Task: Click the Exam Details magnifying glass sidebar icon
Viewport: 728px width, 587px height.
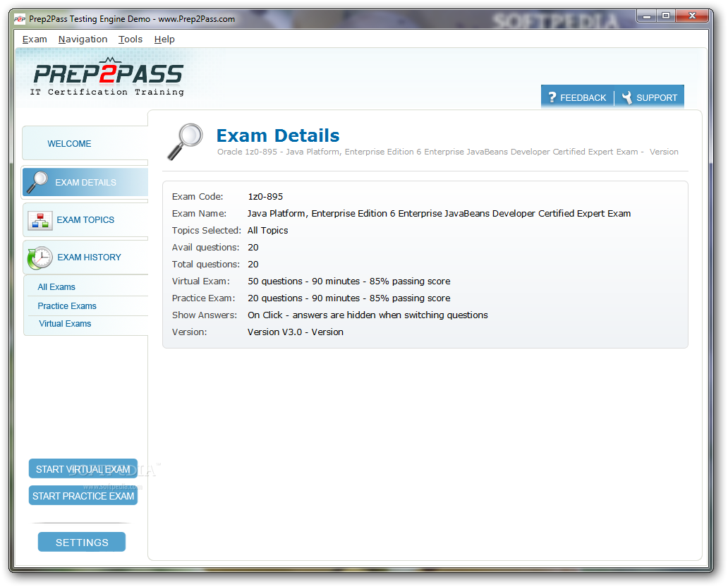Action: 37,182
